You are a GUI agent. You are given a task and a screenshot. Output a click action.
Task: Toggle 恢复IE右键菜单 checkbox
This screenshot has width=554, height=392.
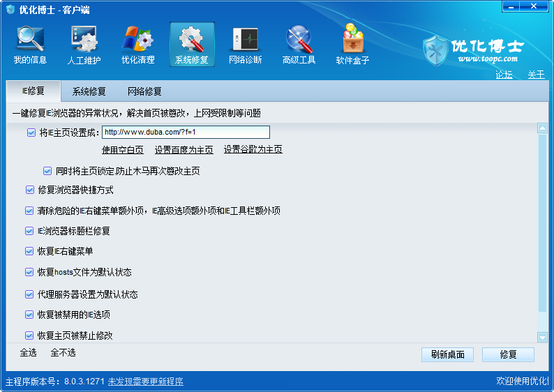point(29,251)
